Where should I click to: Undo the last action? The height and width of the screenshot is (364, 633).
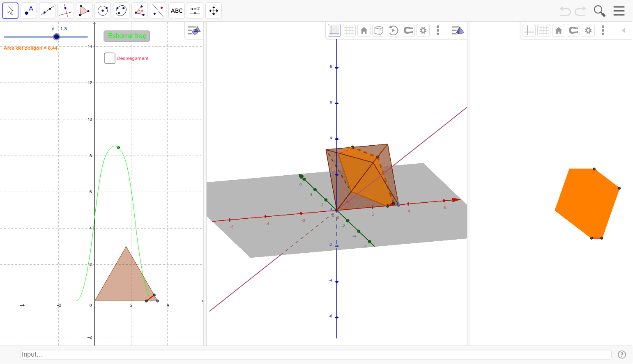click(565, 11)
